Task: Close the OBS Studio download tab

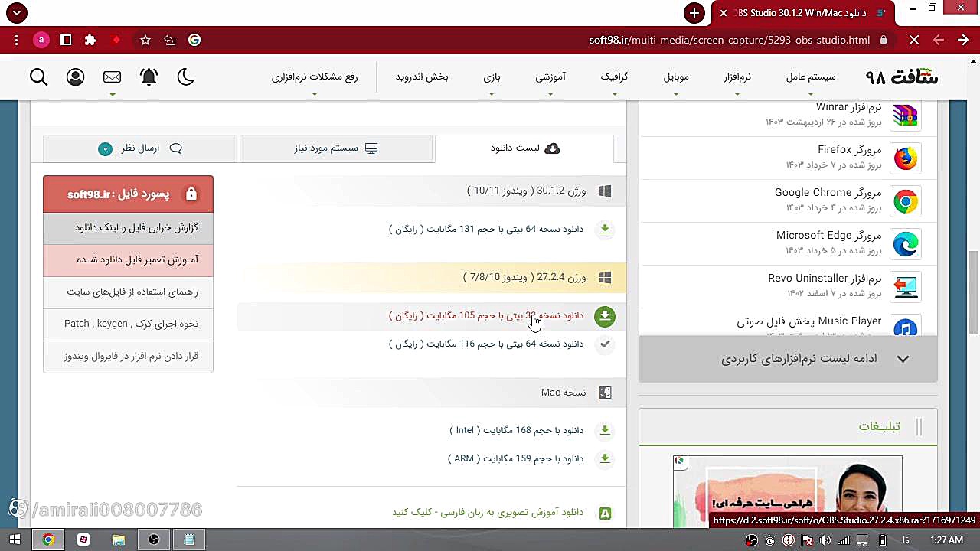Action: [724, 13]
